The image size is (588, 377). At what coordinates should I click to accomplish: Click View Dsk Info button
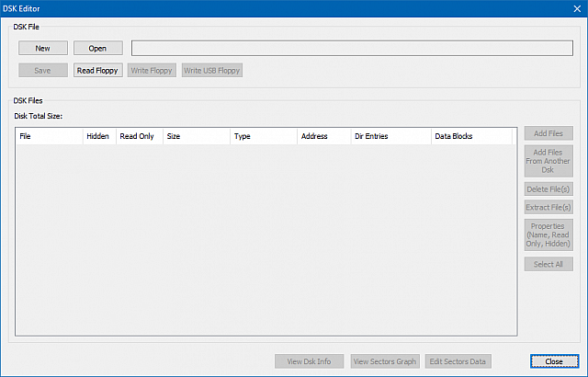coord(309,361)
